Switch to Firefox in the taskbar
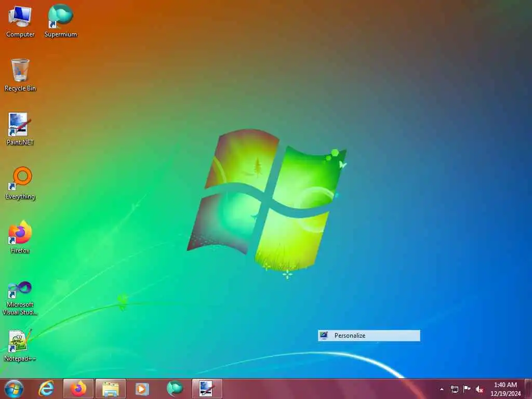 point(78,389)
